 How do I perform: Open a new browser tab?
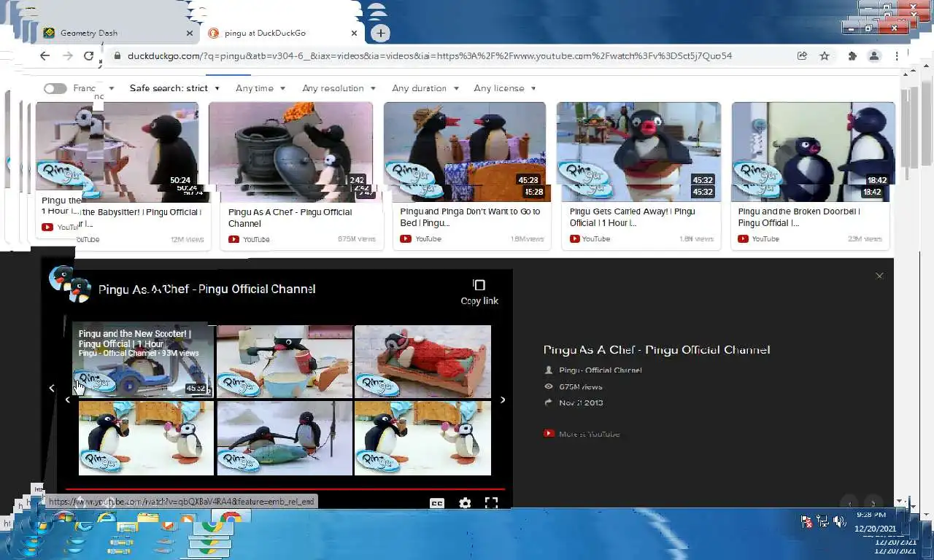[x=380, y=33]
